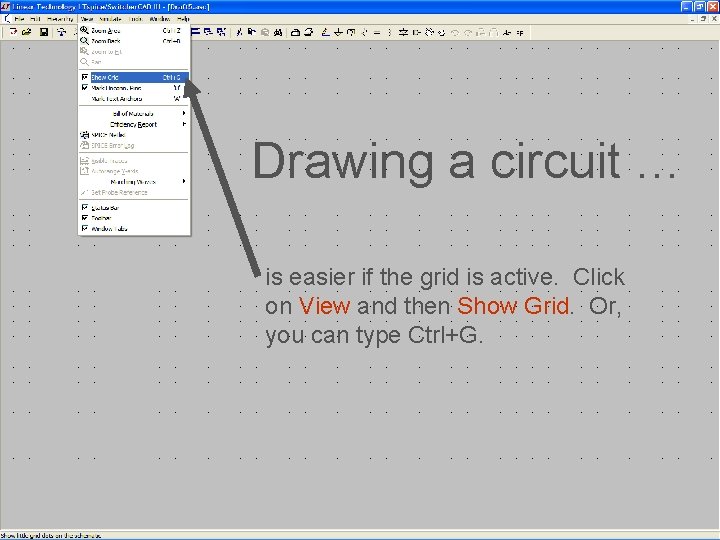Click status bar text 'Show/hide grid dots'
720x540 pixels.
tap(51, 535)
